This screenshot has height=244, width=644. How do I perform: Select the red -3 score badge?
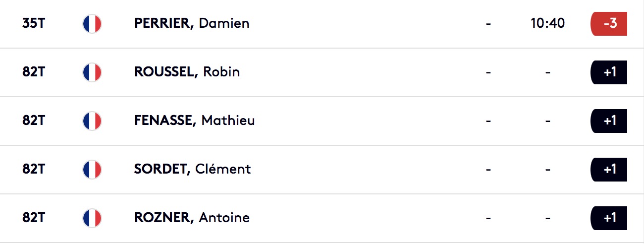coord(609,23)
